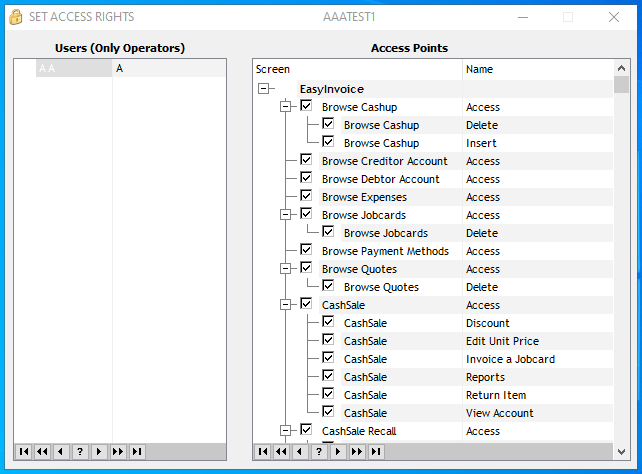The height and width of the screenshot is (474, 642).
Task: Select user A A in Users list
Action: tap(74, 68)
